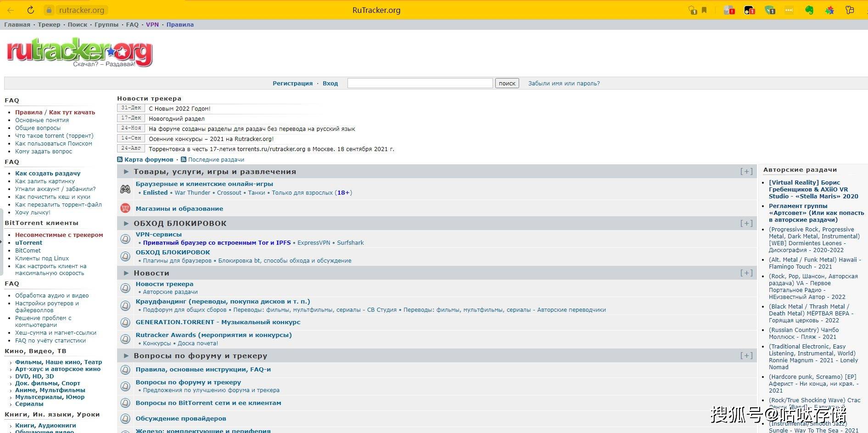Viewport: 868px width, 433px height.
Task: Open the Карта форумов link
Action: click(149, 160)
